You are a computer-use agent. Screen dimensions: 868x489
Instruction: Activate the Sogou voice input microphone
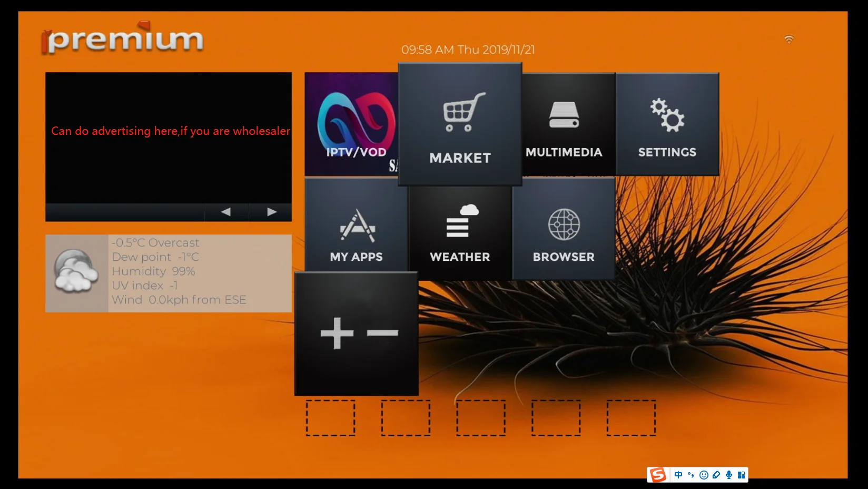(x=729, y=475)
